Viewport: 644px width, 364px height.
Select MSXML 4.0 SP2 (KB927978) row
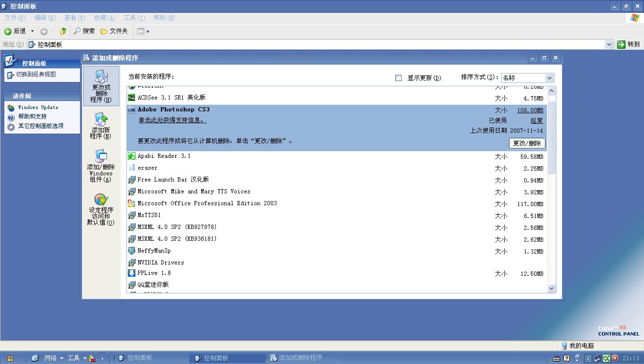pyautogui.click(x=336, y=227)
